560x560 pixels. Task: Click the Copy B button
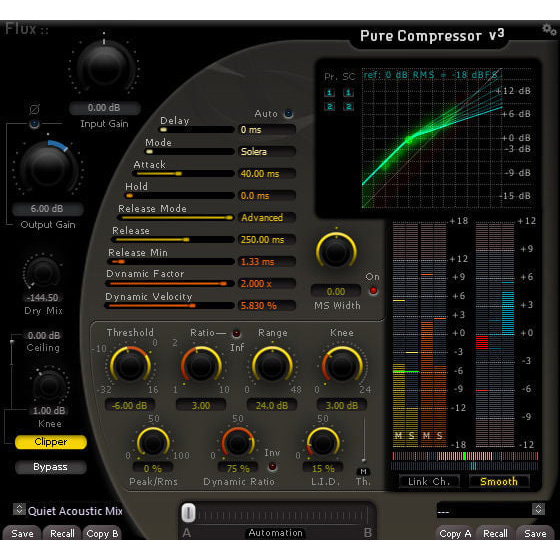(x=102, y=533)
